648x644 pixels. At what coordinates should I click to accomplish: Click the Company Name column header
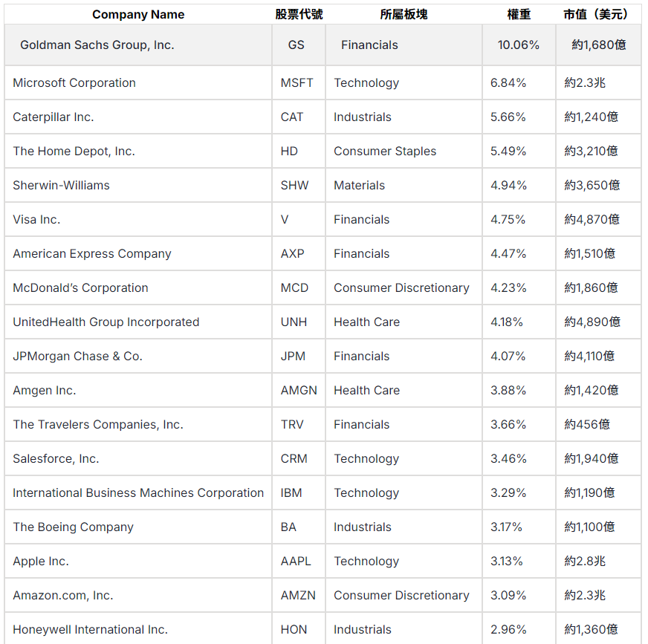coord(138,14)
